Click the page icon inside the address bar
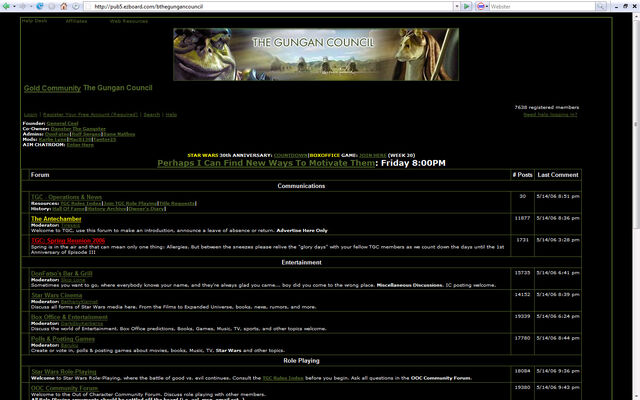The width and height of the screenshot is (640, 400). click(x=89, y=7)
